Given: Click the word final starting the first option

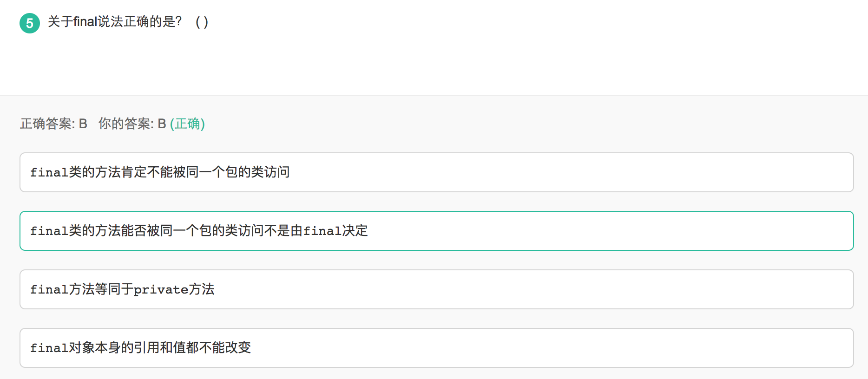Looking at the screenshot, I should pyautogui.click(x=49, y=172).
